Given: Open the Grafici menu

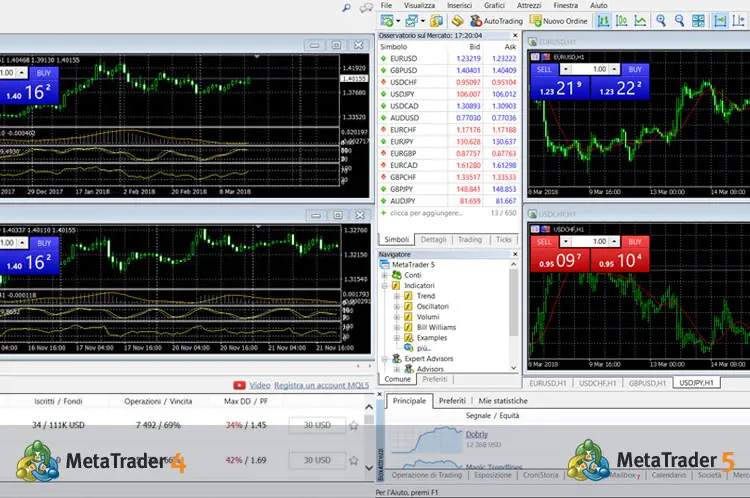Looking at the screenshot, I should (494, 5).
